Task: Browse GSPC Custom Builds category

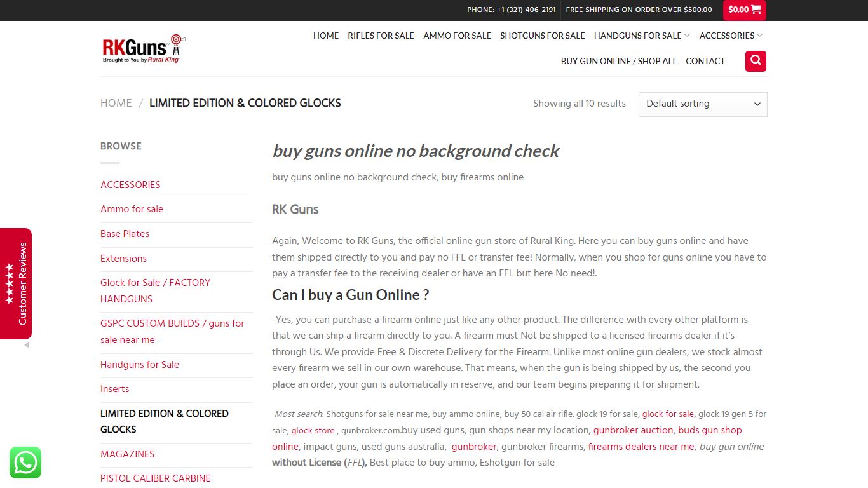Action: pos(172,332)
